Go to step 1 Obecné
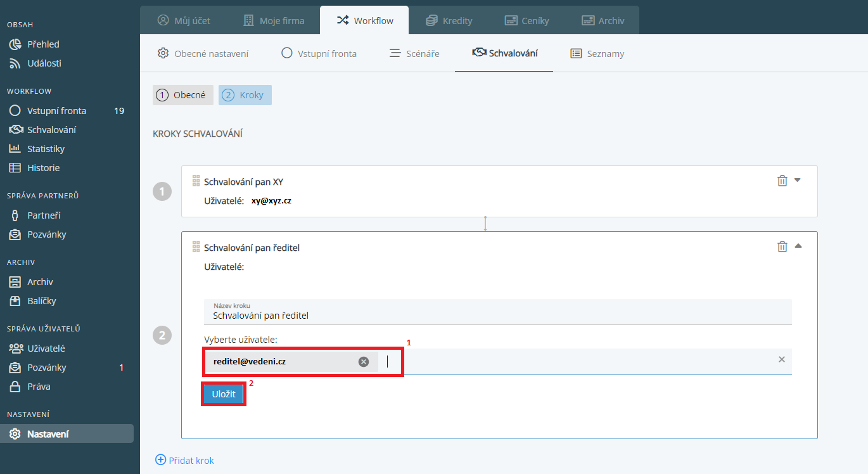 pos(182,95)
